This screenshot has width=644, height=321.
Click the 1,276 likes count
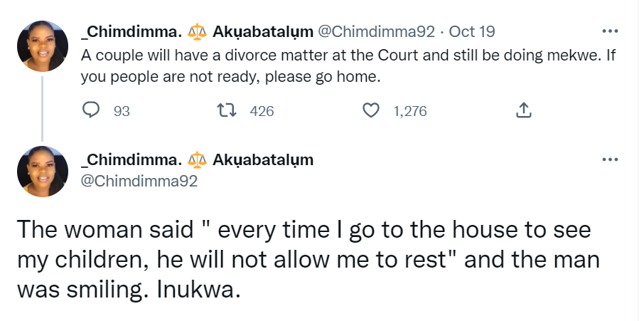[x=410, y=111]
